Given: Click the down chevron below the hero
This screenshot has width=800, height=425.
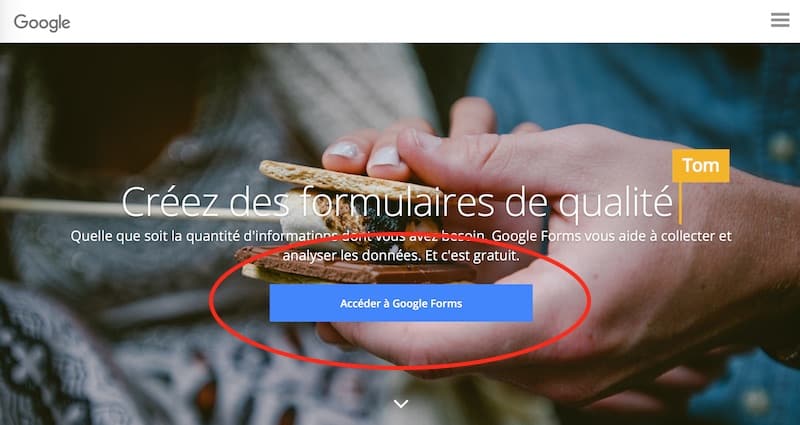Looking at the screenshot, I should point(401,404).
